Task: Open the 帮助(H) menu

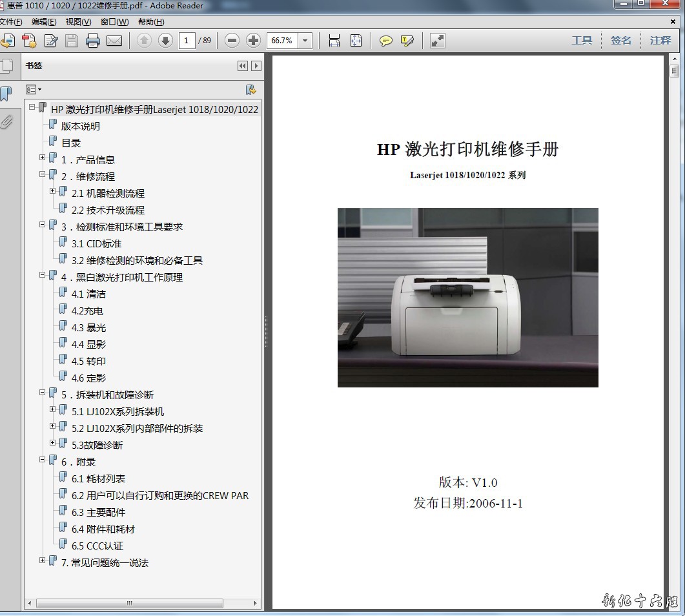Action: click(151, 22)
